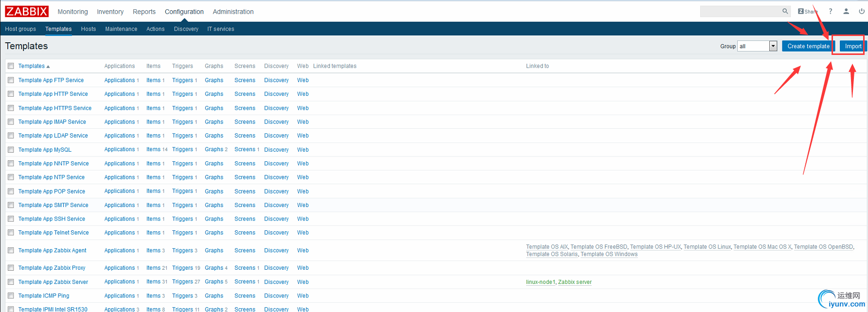Switch to the Hosts submenu
Image resolution: width=868 pixels, height=312 pixels.
(x=89, y=29)
